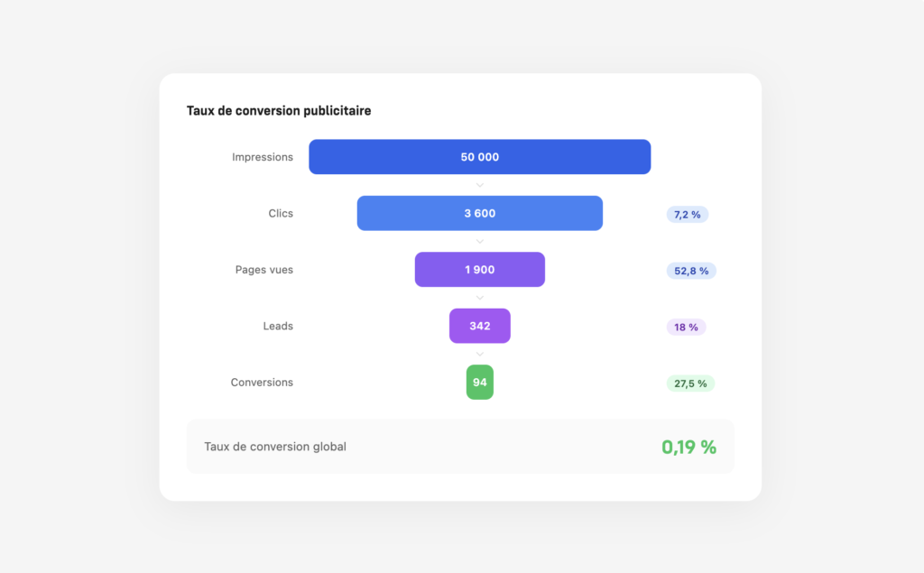
Task: Click the Leads row label
Action: [x=278, y=326]
